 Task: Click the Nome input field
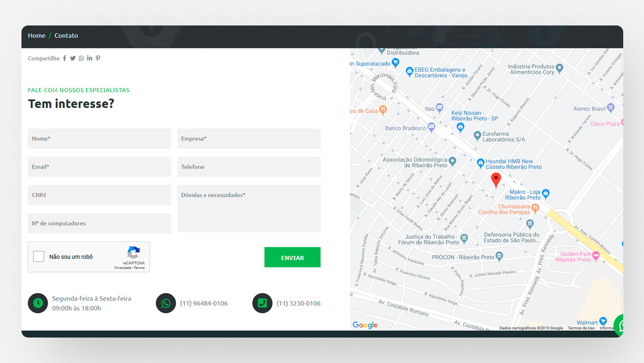tap(99, 139)
